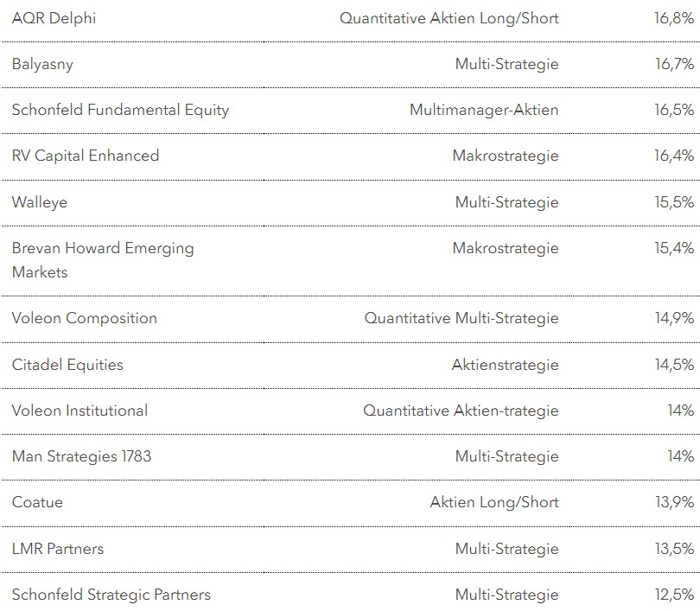Select Citadel's Aktienstrategie label

(505, 365)
